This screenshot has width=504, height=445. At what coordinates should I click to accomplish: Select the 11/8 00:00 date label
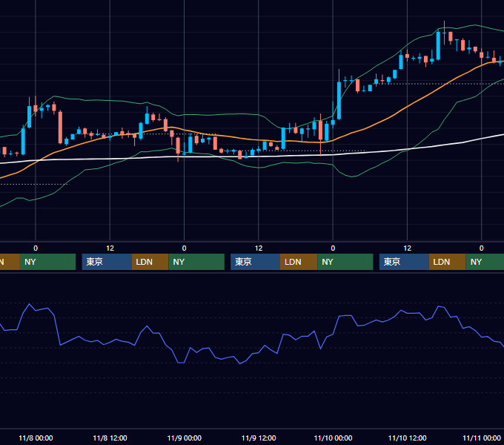pyautogui.click(x=36, y=438)
